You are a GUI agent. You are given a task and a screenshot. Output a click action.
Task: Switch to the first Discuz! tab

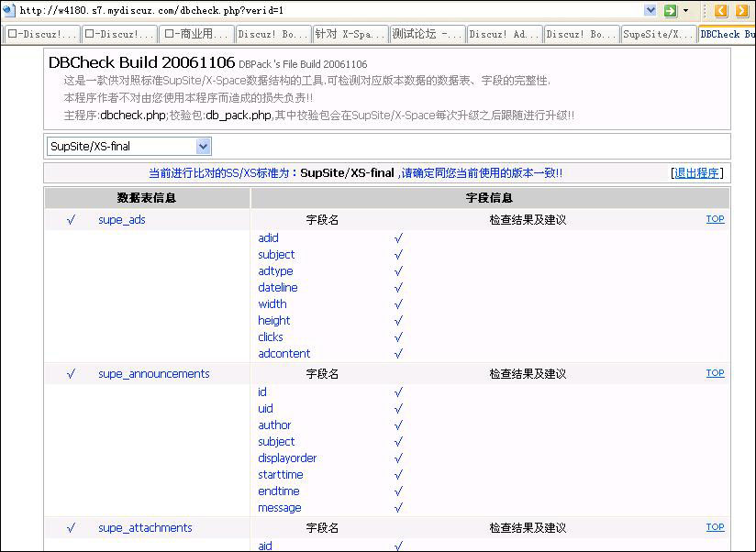tap(42, 34)
